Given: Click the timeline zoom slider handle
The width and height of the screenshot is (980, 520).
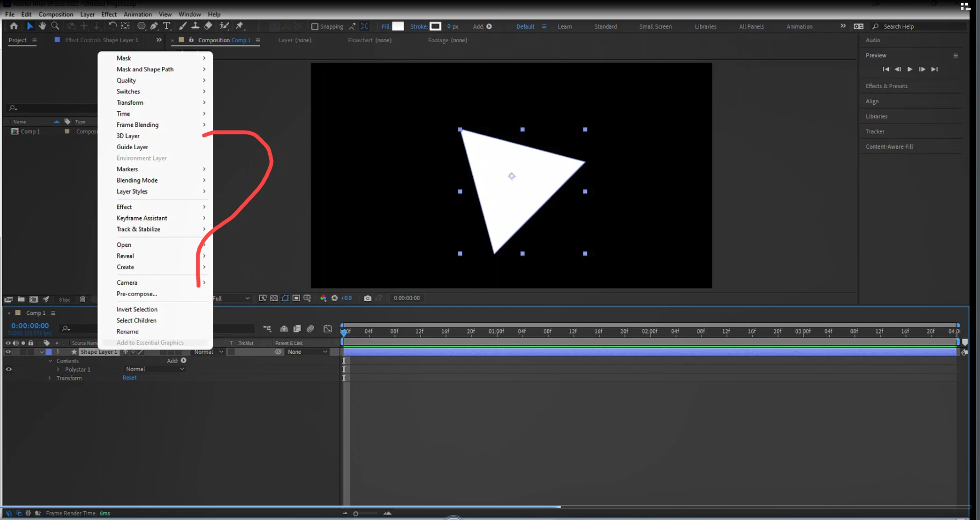Looking at the screenshot, I should coord(356,514).
